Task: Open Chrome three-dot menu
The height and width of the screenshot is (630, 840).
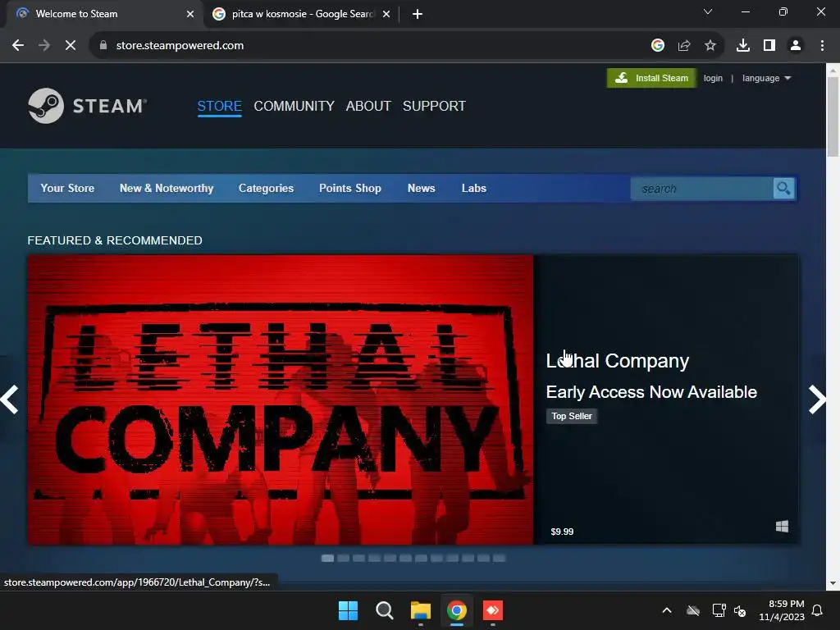Action: click(822, 46)
